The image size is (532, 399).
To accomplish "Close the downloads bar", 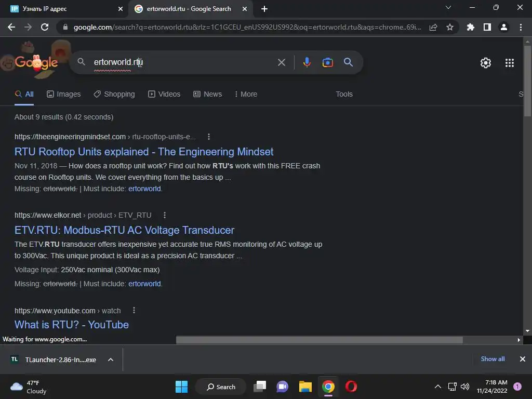I will [523, 359].
